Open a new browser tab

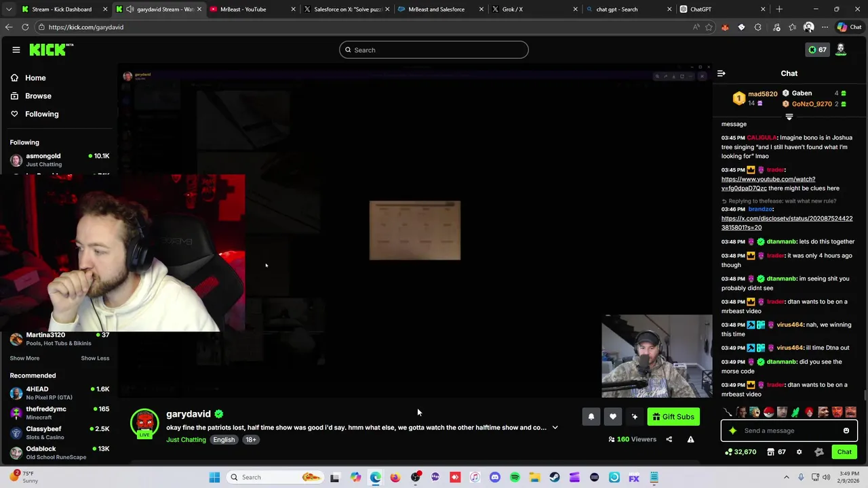click(779, 9)
